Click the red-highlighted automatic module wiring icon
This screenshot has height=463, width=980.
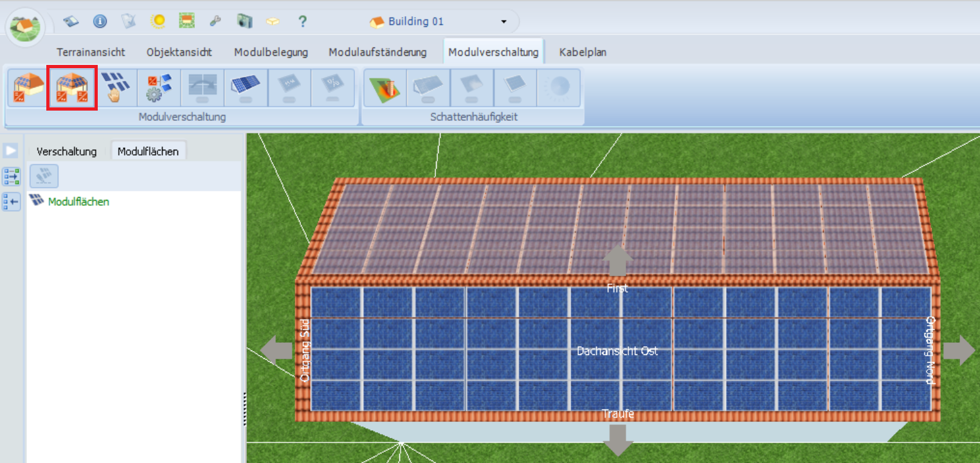pos(72,88)
